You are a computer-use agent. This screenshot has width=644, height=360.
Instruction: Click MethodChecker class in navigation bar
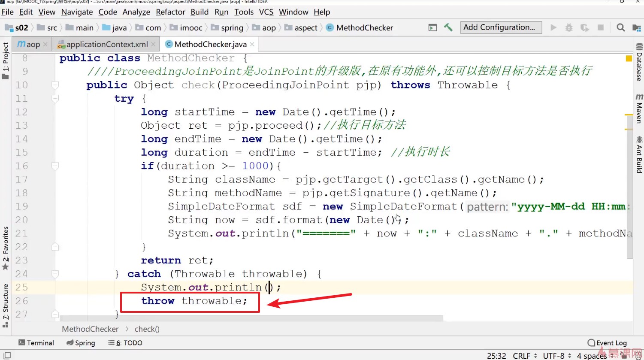[360, 28]
